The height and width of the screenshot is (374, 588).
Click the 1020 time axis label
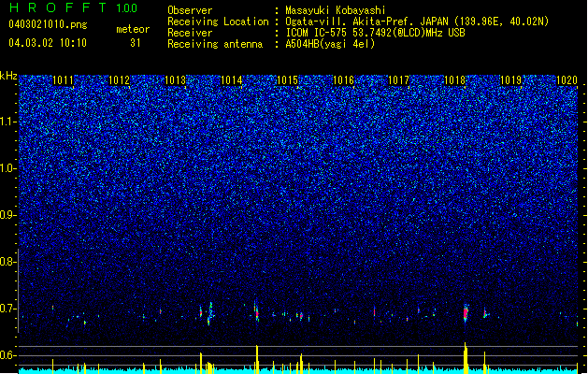(566, 80)
